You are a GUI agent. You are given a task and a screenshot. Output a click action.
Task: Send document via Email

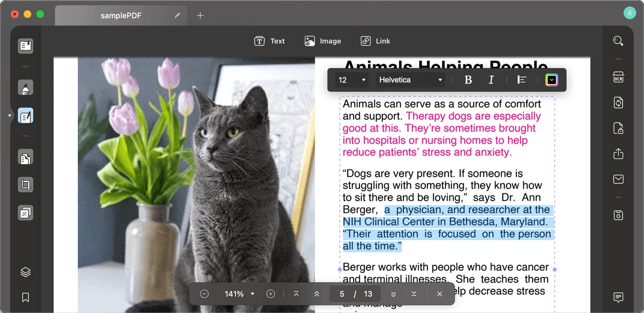[x=618, y=179]
